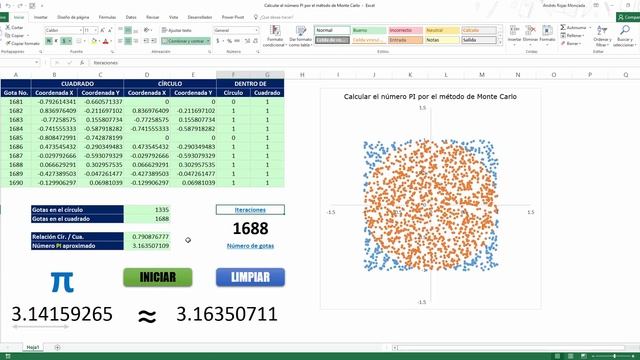Click the text orientation icon
This screenshot has height=360, width=640.
[147, 30]
